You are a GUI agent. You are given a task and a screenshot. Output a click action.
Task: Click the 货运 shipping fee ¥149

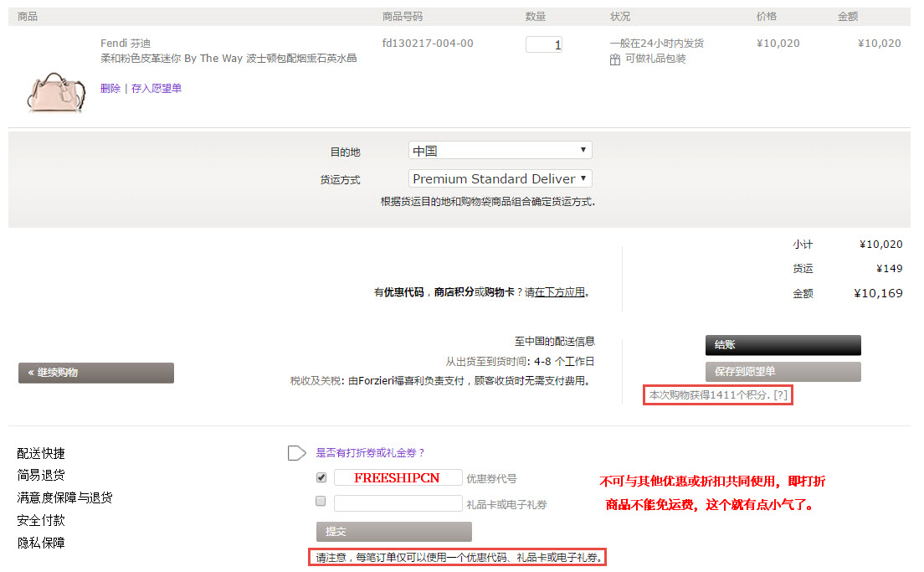point(889,269)
